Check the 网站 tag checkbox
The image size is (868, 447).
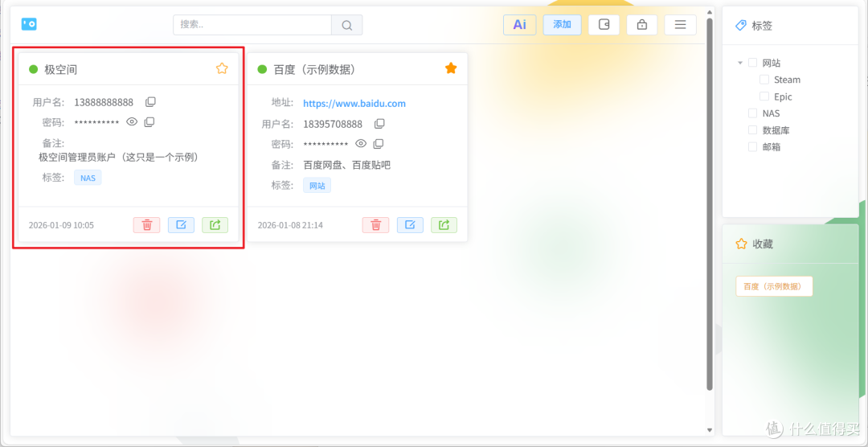pyautogui.click(x=753, y=63)
